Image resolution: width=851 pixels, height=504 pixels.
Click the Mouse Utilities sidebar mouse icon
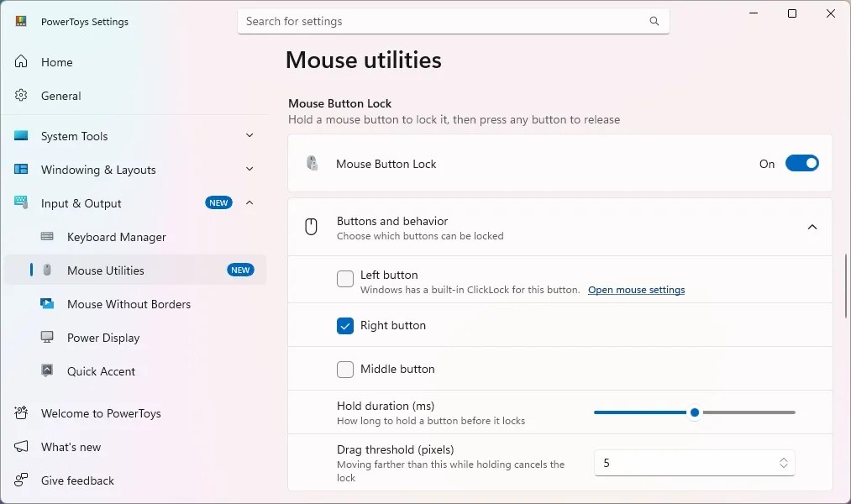pos(47,270)
